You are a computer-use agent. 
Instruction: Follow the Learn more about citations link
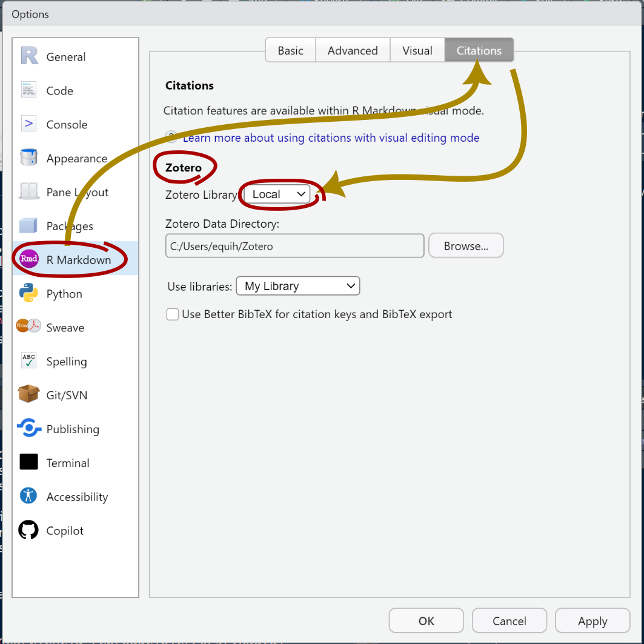coord(331,138)
